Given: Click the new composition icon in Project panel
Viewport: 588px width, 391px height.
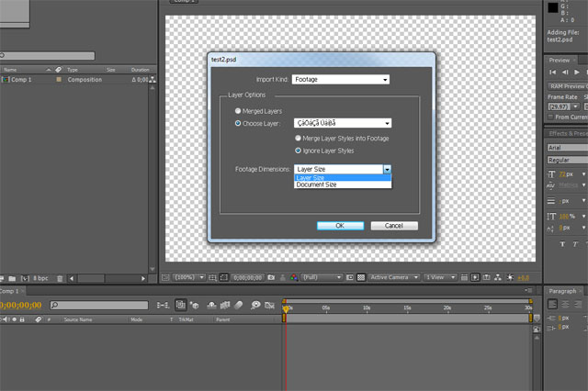Looking at the screenshot, I should [25, 278].
